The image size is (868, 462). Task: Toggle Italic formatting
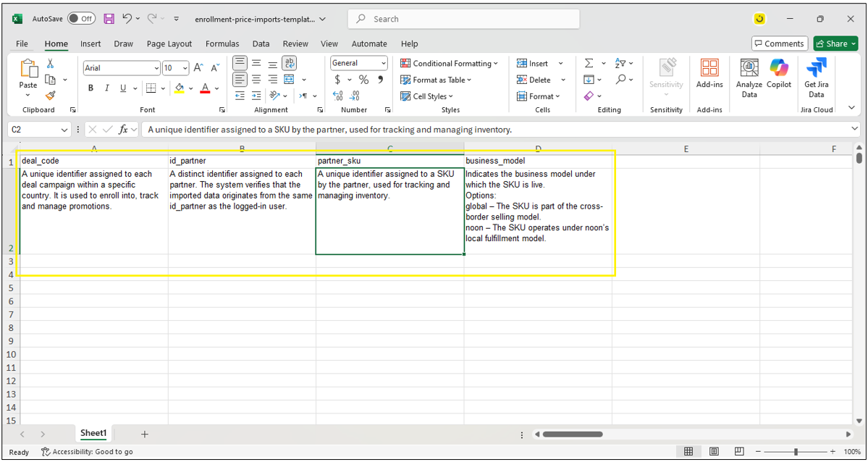tap(107, 88)
